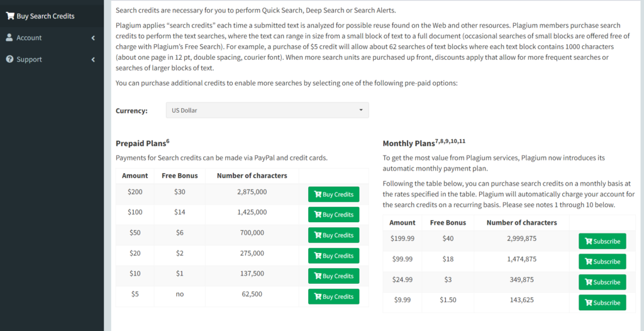Expand Account submenu with its chevron
The image size is (644, 331).
click(x=93, y=38)
